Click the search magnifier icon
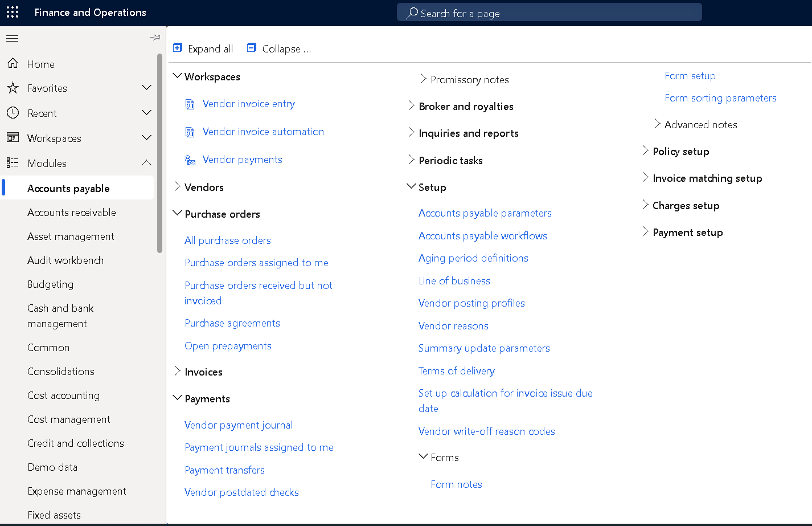This screenshot has height=526, width=812. (412, 13)
